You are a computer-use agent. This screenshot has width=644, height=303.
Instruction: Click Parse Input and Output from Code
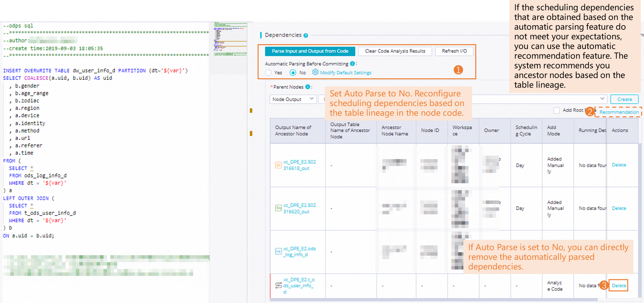coord(310,51)
